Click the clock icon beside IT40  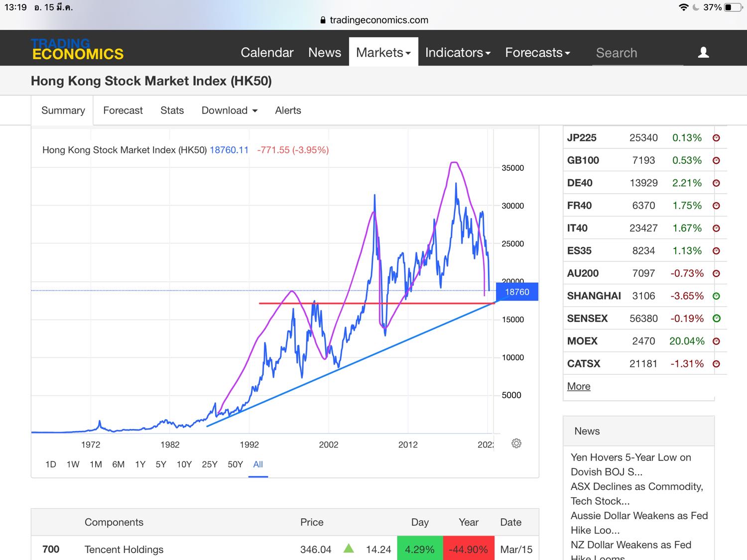[716, 228]
